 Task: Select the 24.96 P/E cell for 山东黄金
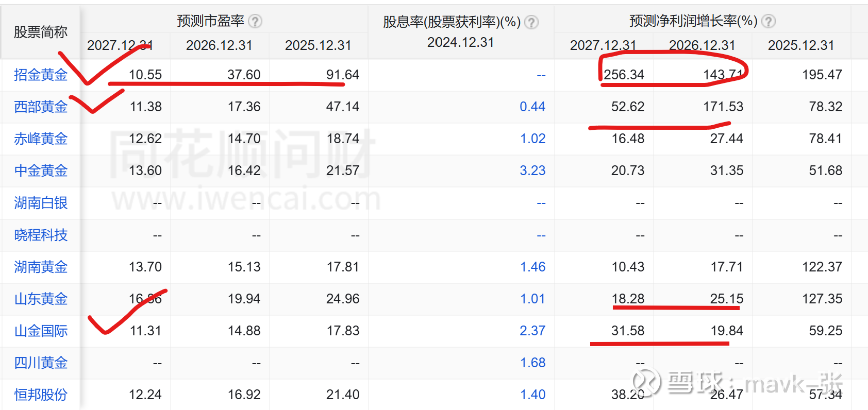click(x=343, y=299)
